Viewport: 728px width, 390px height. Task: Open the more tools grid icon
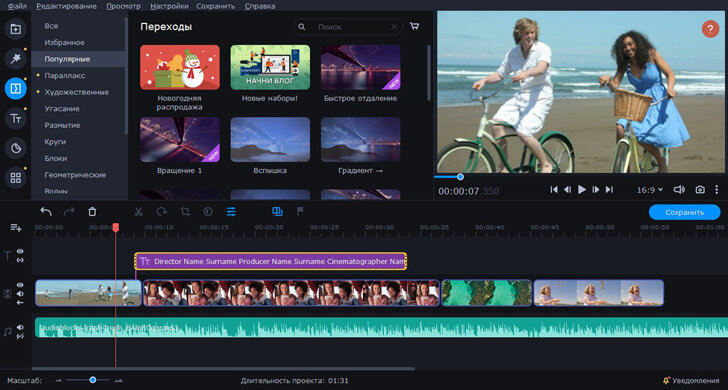click(x=15, y=178)
